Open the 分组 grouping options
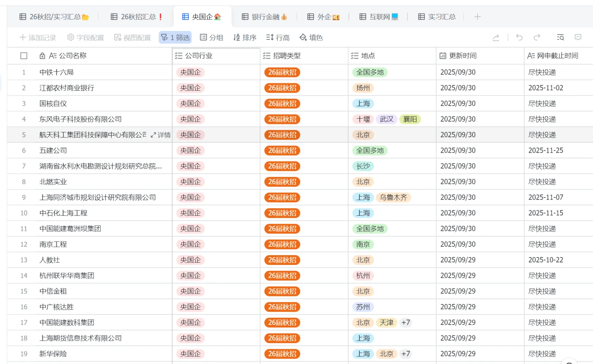Image resolution: width=593 pixels, height=364 pixels. tap(212, 37)
